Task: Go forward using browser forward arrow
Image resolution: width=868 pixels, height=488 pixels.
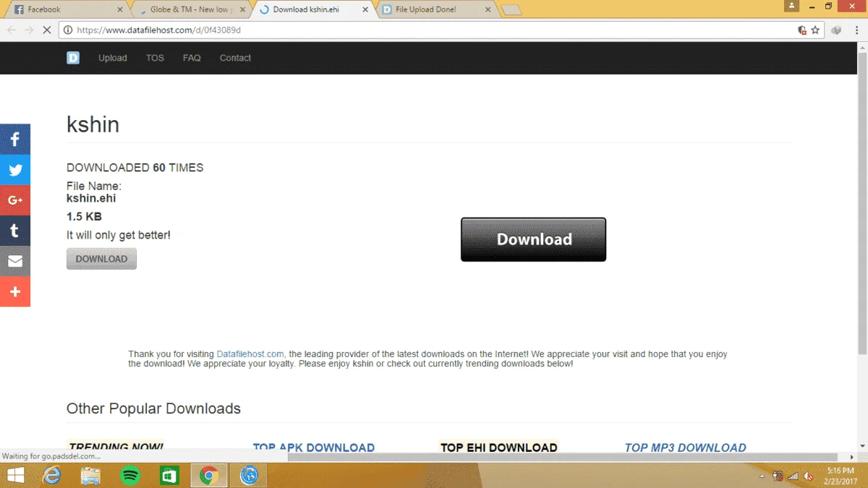Action: tap(29, 30)
